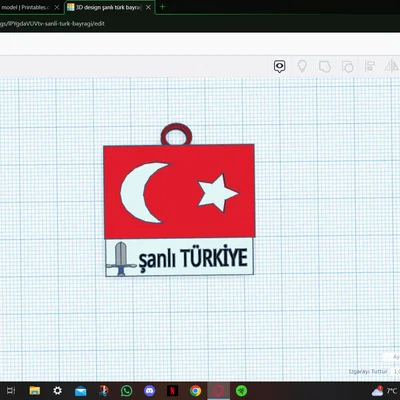Select the white star shape on flag
400x400 pixels.
pos(217,193)
